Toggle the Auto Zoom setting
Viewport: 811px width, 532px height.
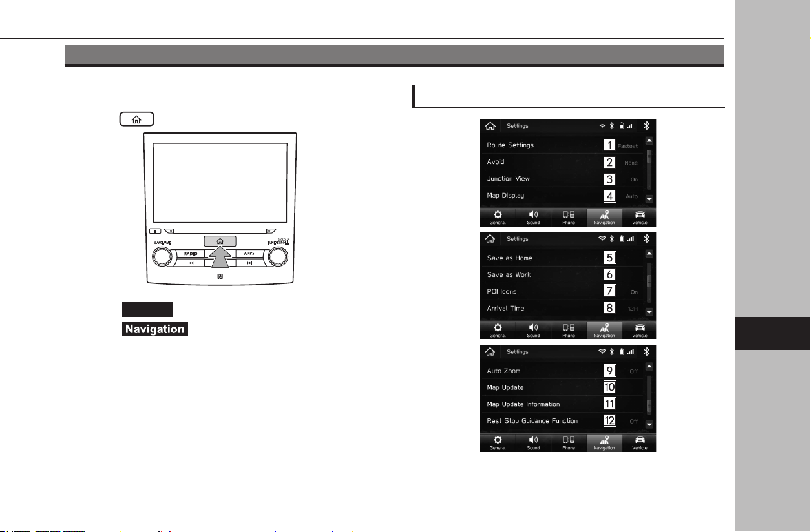click(x=562, y=371)
